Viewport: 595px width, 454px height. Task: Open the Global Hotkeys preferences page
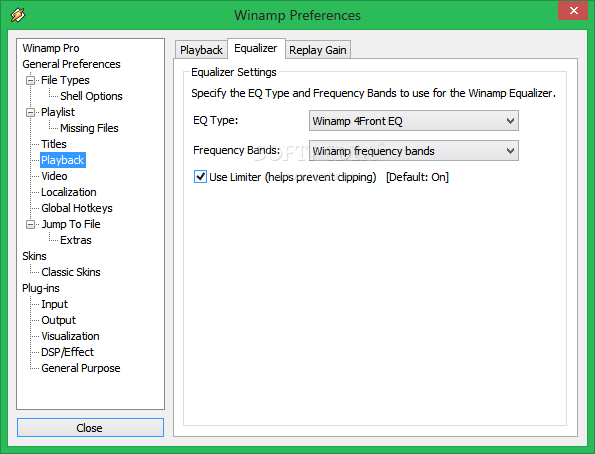pos(77,208)
